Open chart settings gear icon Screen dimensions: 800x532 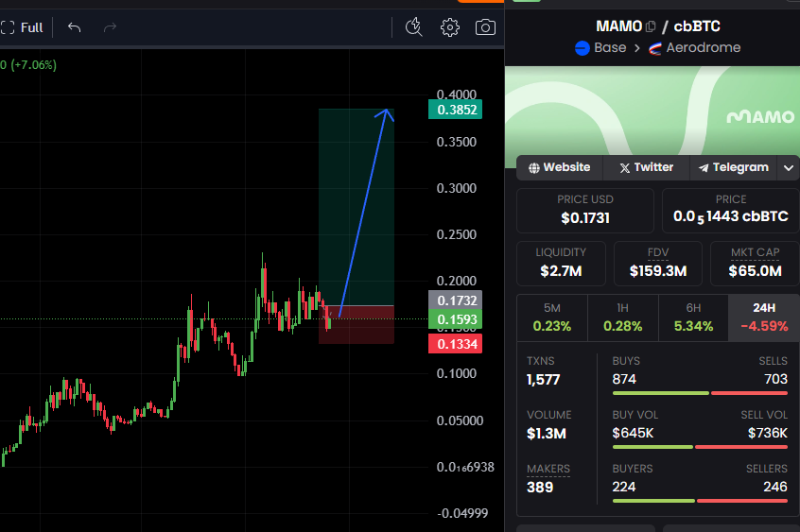tap(449, 27)
